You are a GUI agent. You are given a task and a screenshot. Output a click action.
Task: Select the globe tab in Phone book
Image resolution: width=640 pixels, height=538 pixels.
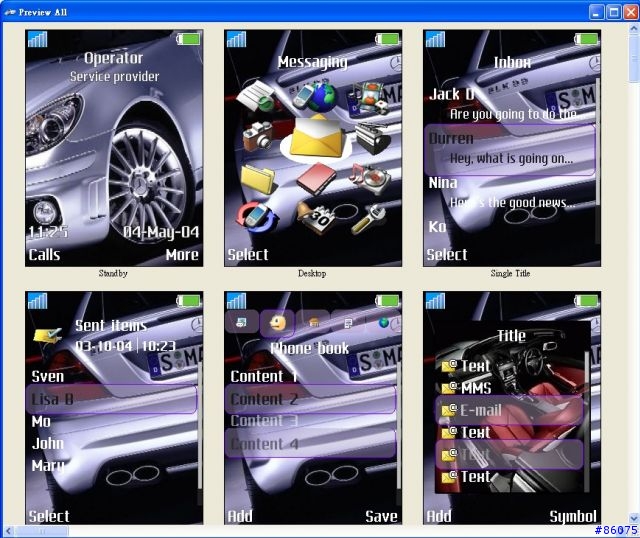point(384,322)
